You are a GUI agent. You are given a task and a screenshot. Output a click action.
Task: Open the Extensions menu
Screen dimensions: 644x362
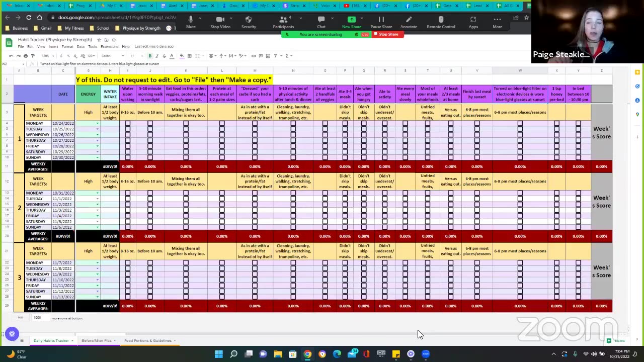pos(109,47)
